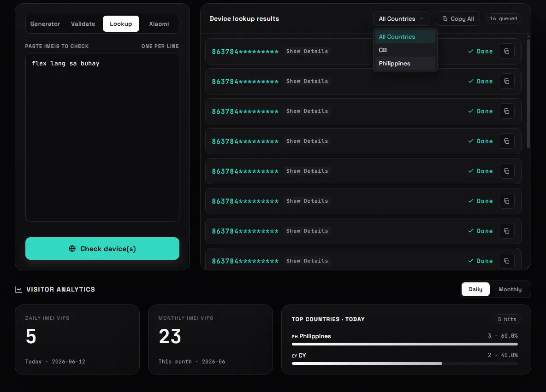Viewport: 546px width, 392px height.
Task: Show Details for the first result
Action: click(307, 51)
